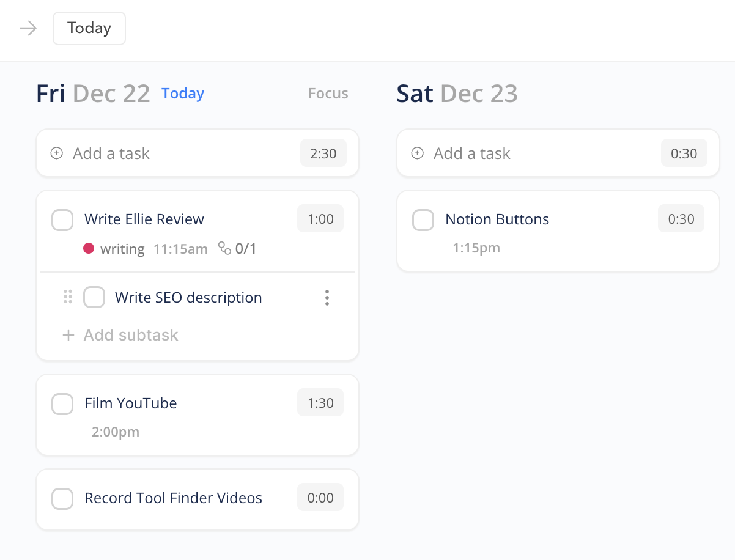Screen dimensions: 735x560
Task: Click Friday's 2:30 total time badge
Action: [x=323, y=153]
